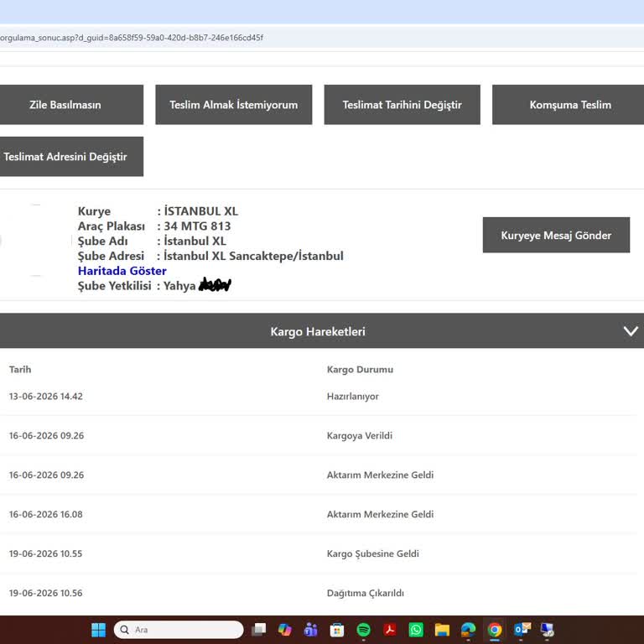Click the browser address bar URL

click(x=132, y=38)
